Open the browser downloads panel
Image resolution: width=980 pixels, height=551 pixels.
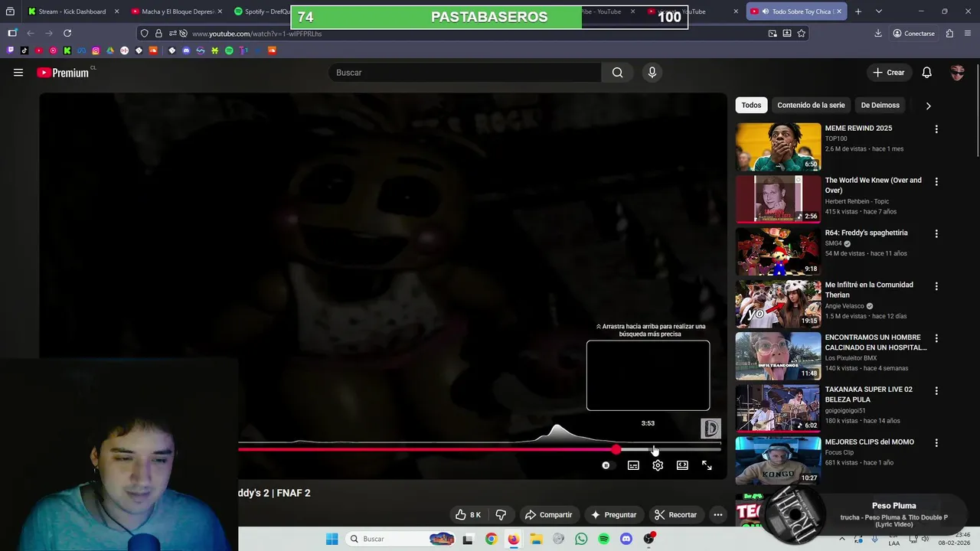(x=878, y=33)
